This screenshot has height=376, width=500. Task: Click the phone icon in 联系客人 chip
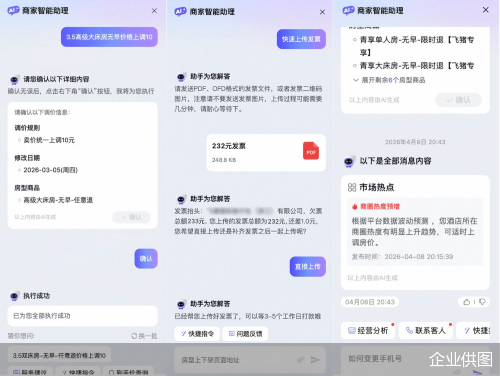[x=409, y=330]
